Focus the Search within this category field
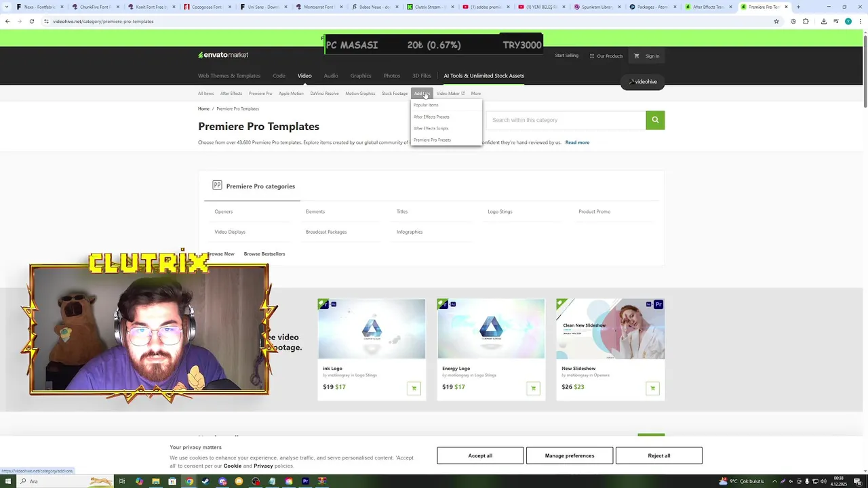This screenshot has width=868, height=488. click(566, 120)
